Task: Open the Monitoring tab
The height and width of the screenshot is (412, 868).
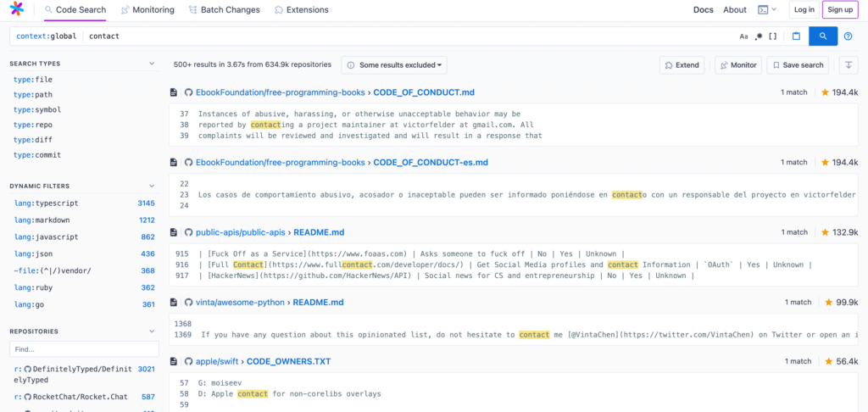Action: 147,10
